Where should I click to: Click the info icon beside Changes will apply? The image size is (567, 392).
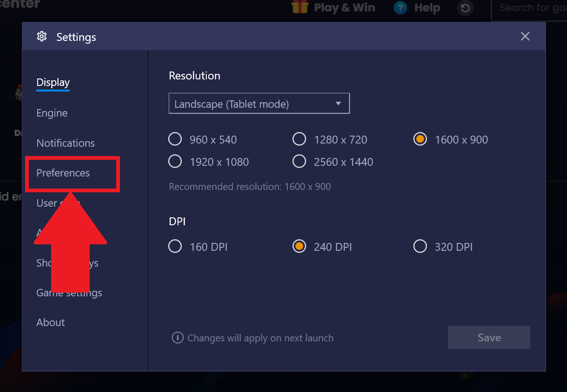pyautogui.click(x=178, y=338)
